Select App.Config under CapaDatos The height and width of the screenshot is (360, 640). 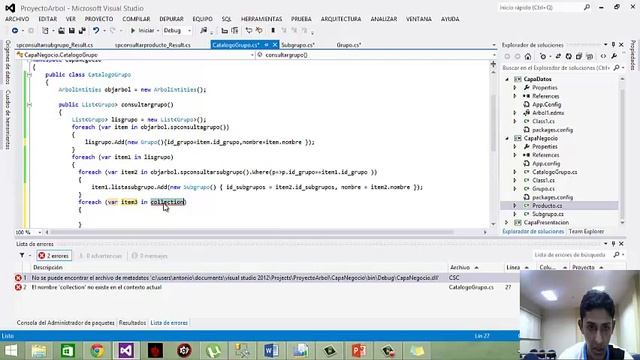[547, 104]
